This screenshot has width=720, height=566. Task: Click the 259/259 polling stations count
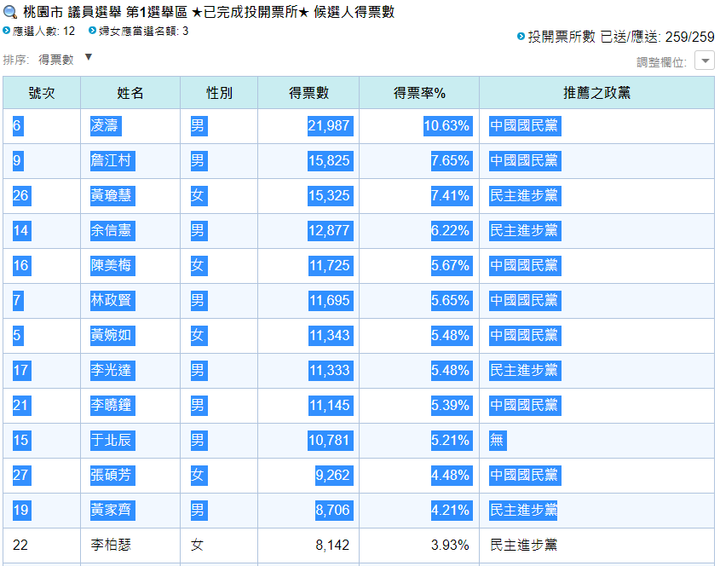click(x=690, y=37)
